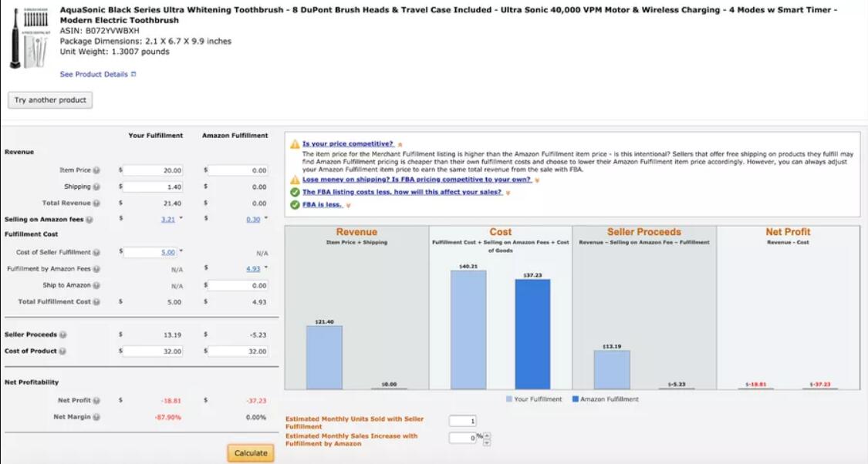The width and height of the screenshot is (868, 464).
Task: Click the toothbrush product thumbnail image
Action: coord(29,39)
